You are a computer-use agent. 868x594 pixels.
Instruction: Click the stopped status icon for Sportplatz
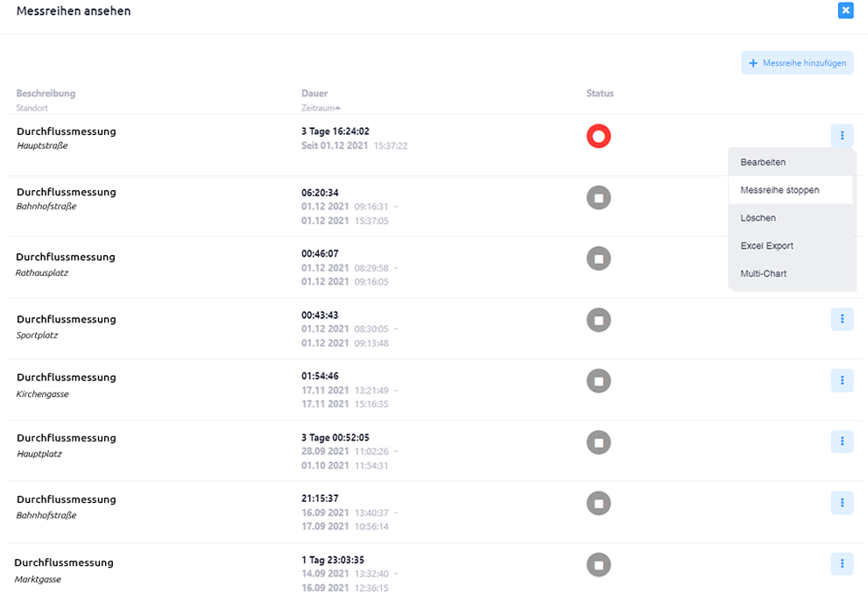(598, 320)
